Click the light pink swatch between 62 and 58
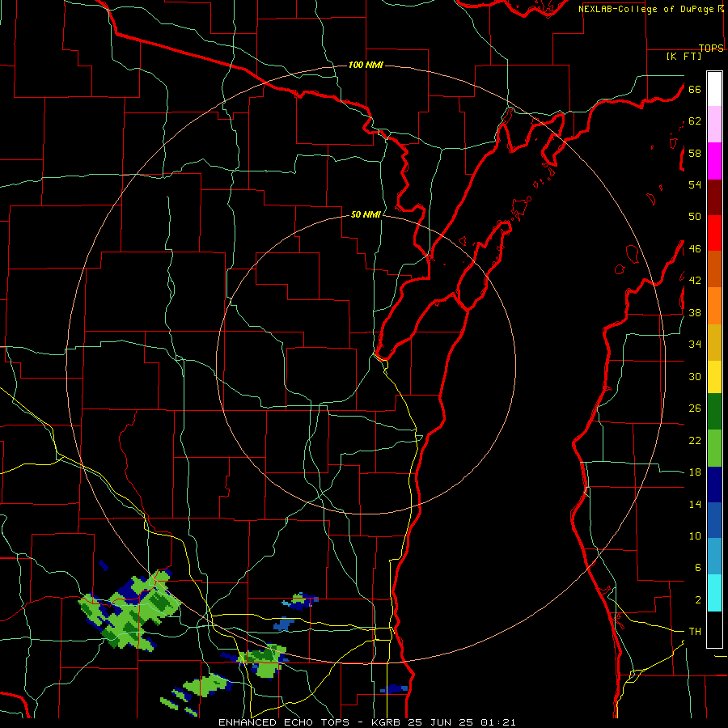Image resolution: width=728 pixels, height=728 pixels. pos(714,124)
